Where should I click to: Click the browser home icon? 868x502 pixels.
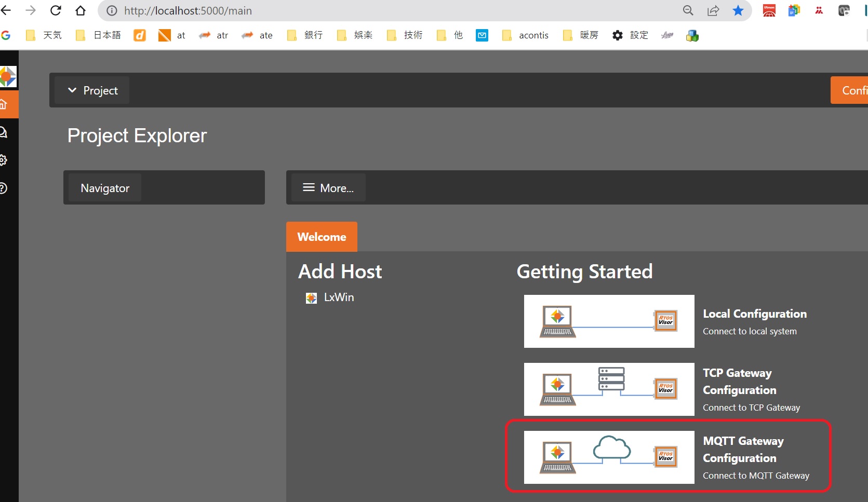pos(81,10)
